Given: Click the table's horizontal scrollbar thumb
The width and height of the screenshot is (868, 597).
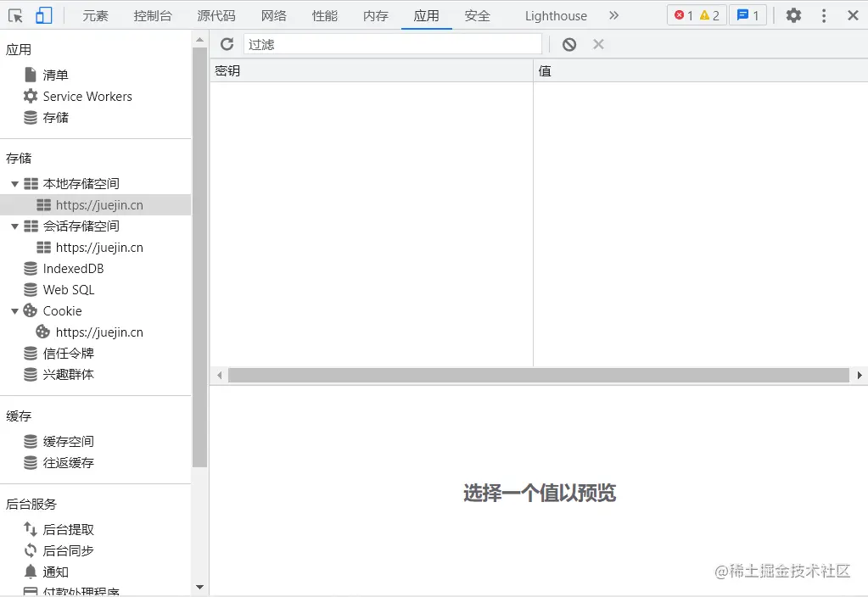Looking at the screenshot, I should tap(539, 375).
